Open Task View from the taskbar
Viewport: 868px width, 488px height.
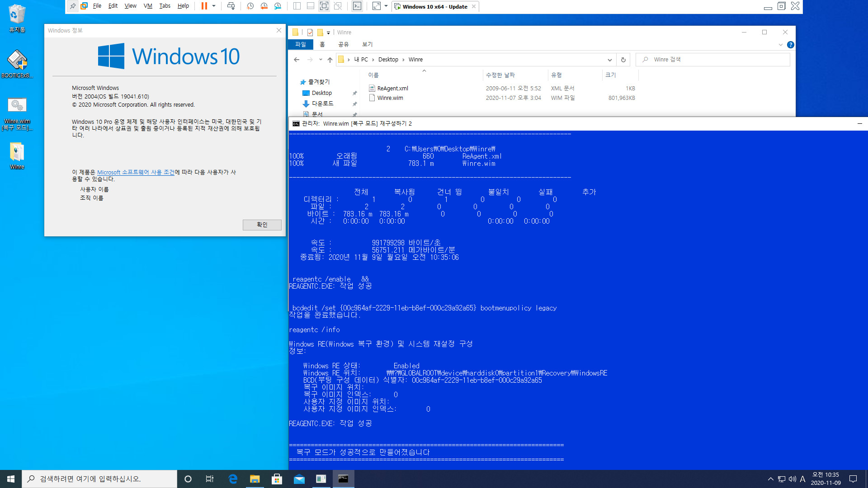click(210, 479)
